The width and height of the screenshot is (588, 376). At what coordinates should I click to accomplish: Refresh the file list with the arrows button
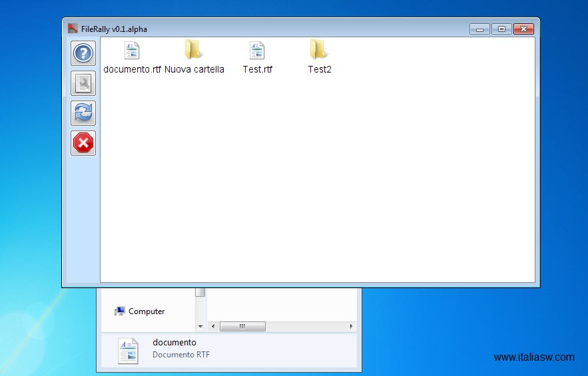click(x=83, y=113)
